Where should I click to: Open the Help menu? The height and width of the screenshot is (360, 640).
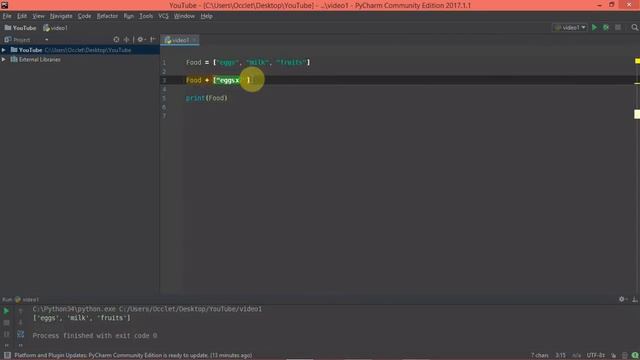(207, 16)
